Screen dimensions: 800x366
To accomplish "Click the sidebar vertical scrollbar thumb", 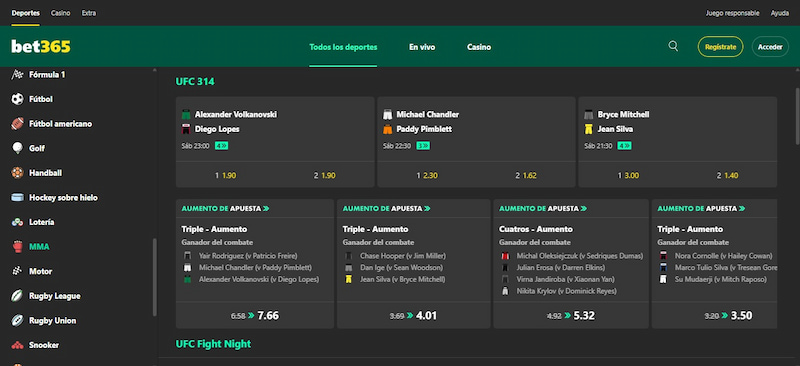I will (x=155, y=277).
